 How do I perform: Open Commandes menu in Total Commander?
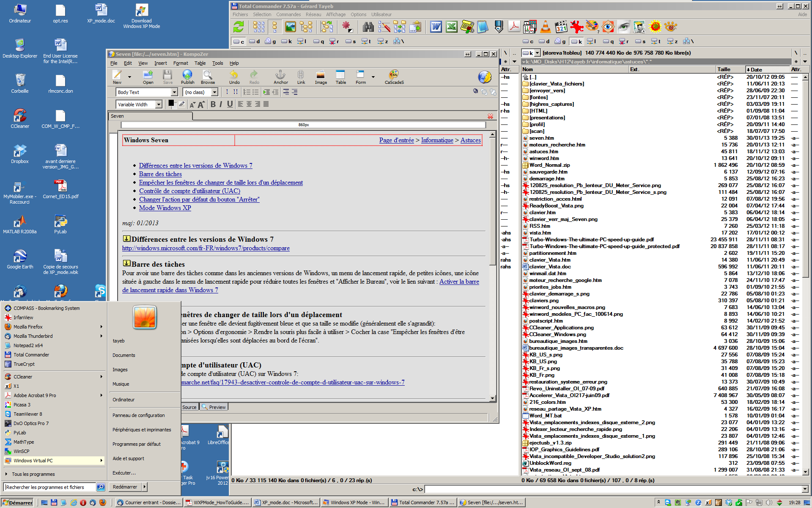[x=288, y=14]
